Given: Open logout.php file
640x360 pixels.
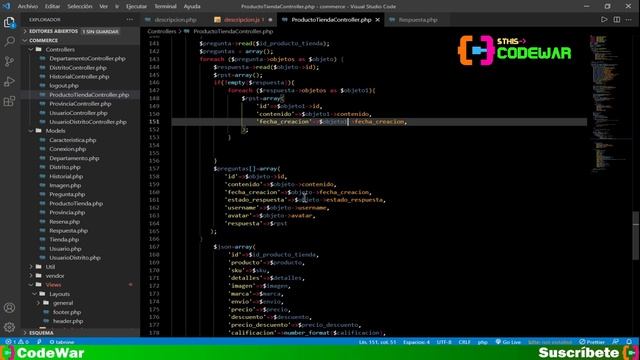Looking at the screenshot, I should tap(64, 86).
